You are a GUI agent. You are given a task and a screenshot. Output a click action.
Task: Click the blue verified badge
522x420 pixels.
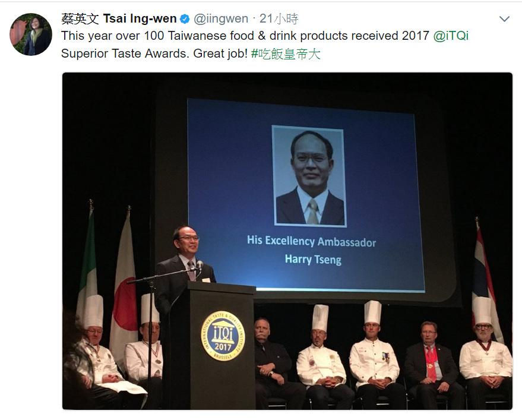point(185,19)
